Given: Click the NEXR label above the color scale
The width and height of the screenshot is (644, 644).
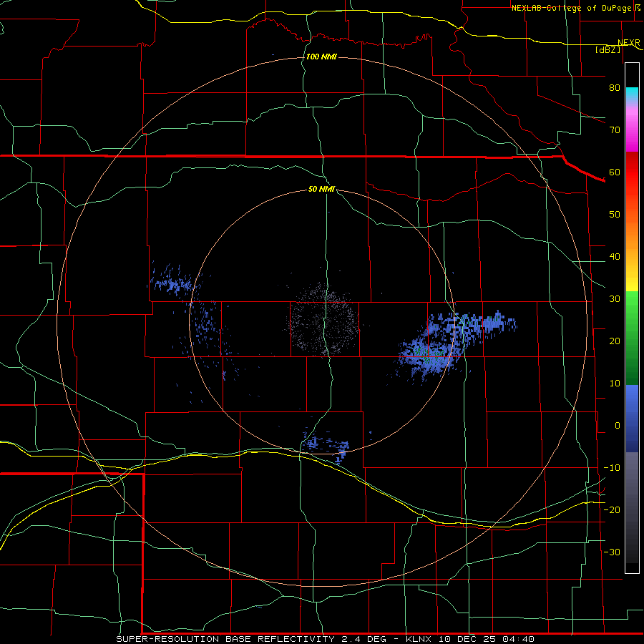Looking at the screenshot, I should (x=629, y=43).
